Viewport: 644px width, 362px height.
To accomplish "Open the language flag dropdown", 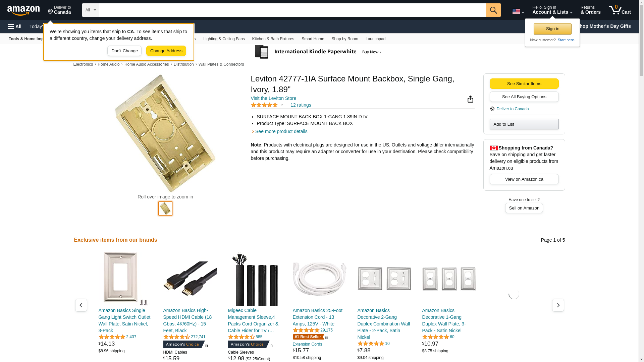I will coord(518,11).
